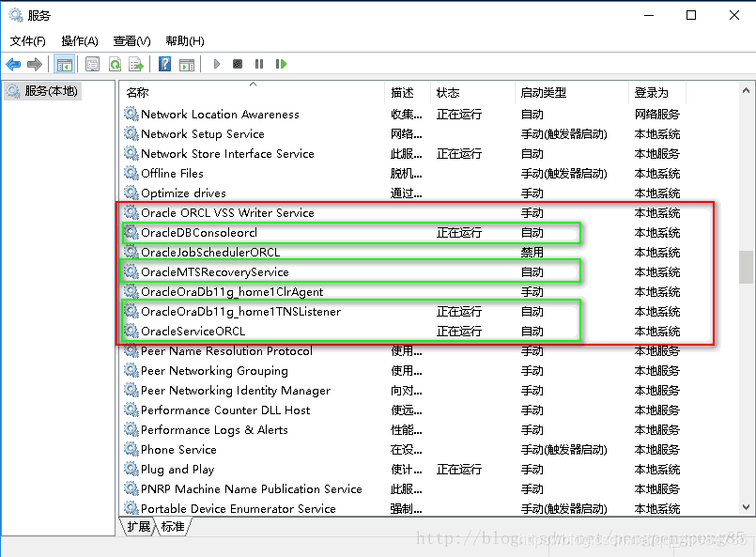Click the Forward arrow toolbar icon
756x557 pixels.
coord(35,64)
